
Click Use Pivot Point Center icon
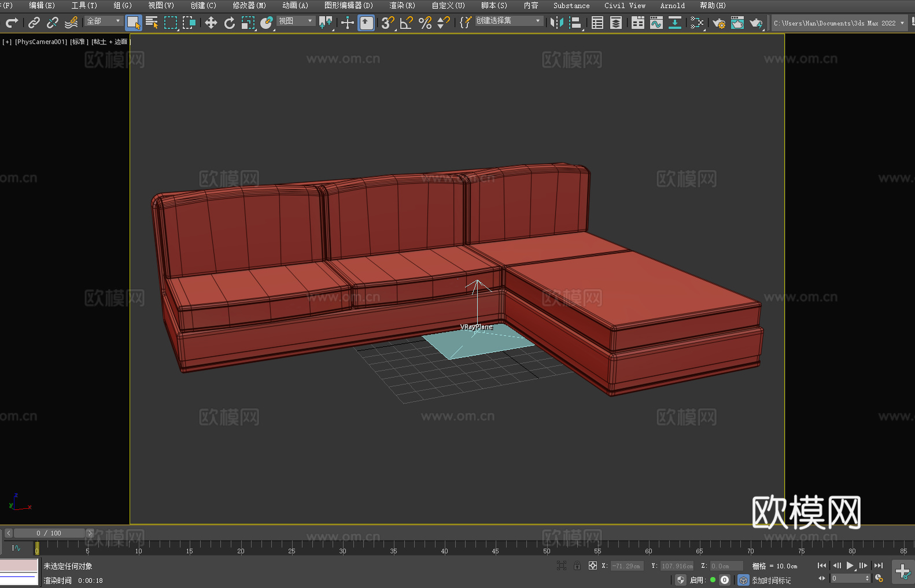pyautogui.click(x=326, y=23)
